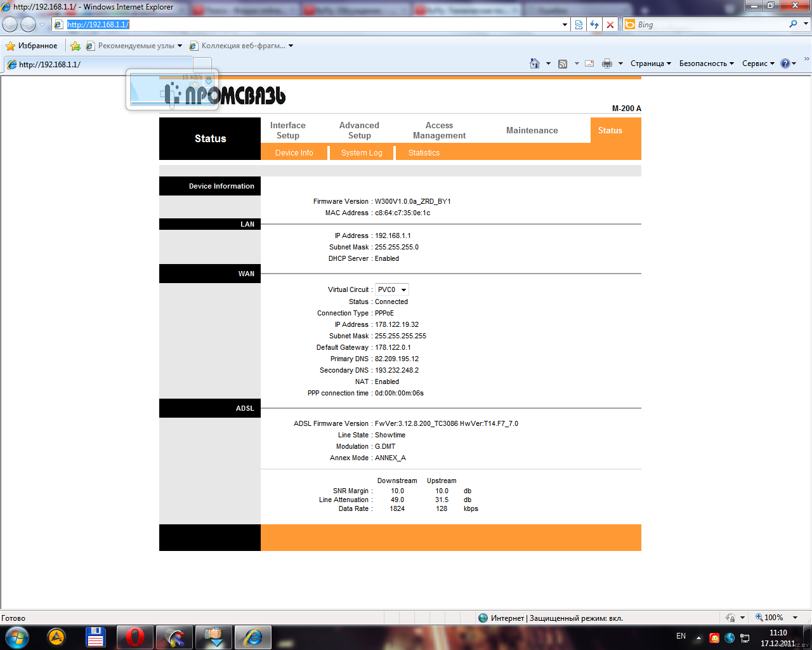
Task: Open the recent pages history dropdown arrow
Action: point(42,25)
